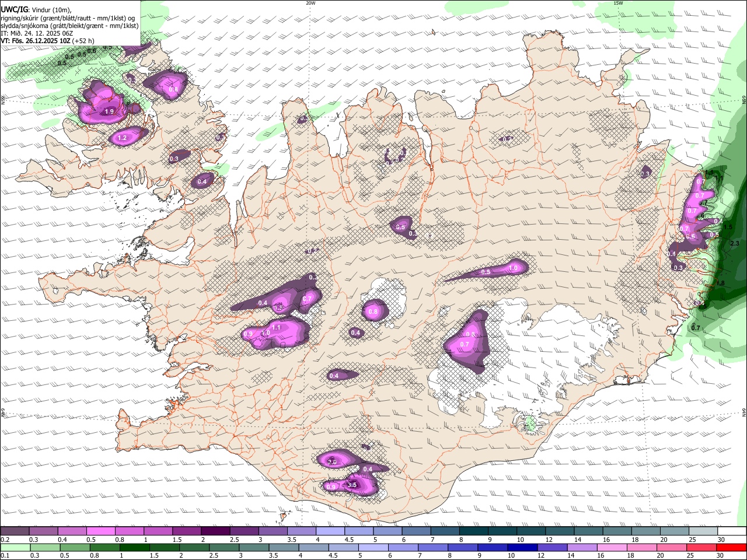
Task: Pick the bright red lower swatch right of 30
Action: tap(731, 548)
